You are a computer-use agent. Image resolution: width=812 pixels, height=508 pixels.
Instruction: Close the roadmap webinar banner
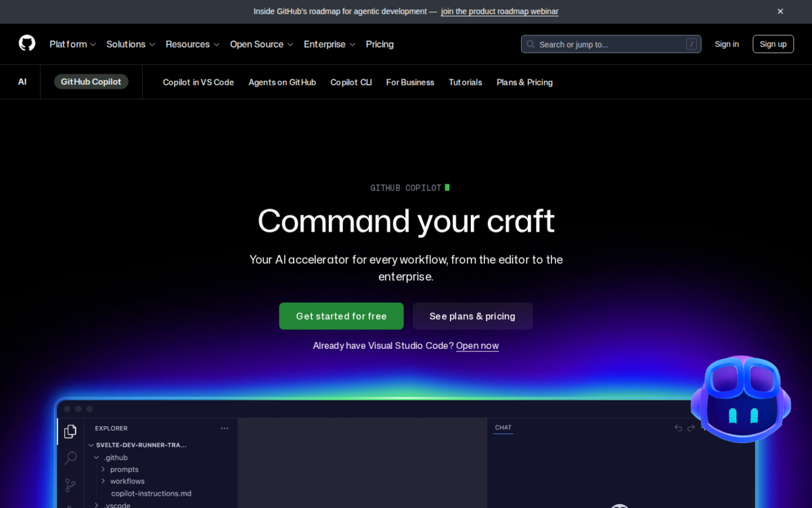[780, 12]
